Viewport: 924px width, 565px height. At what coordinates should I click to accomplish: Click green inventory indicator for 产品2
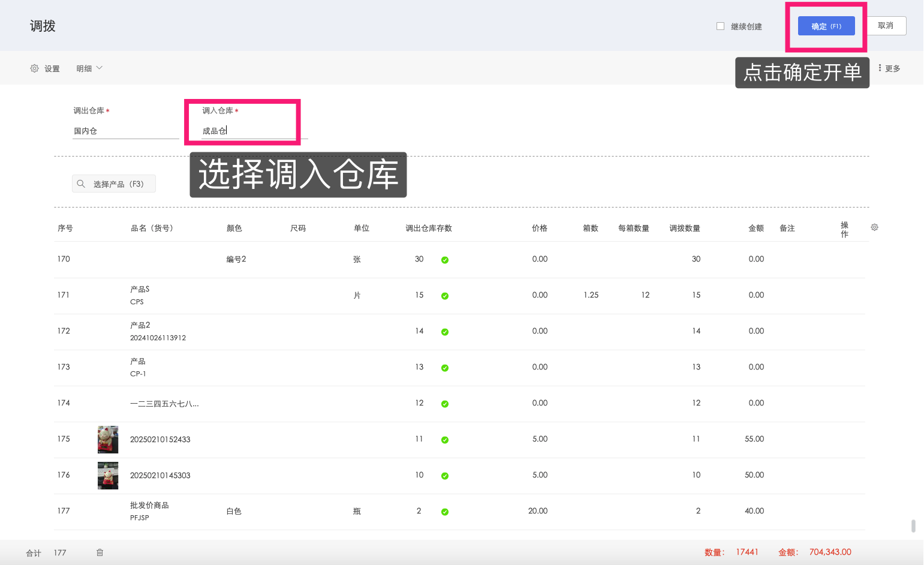[444, 331]
